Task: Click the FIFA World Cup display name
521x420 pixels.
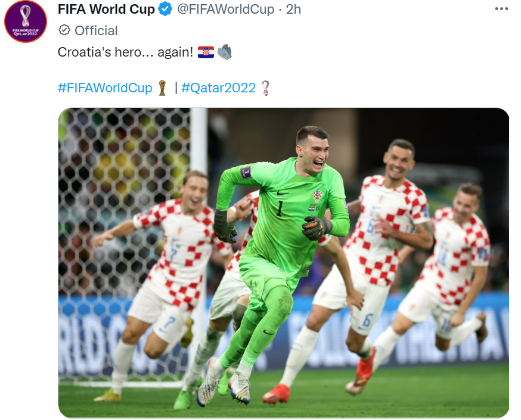Action: click(106, 10)
